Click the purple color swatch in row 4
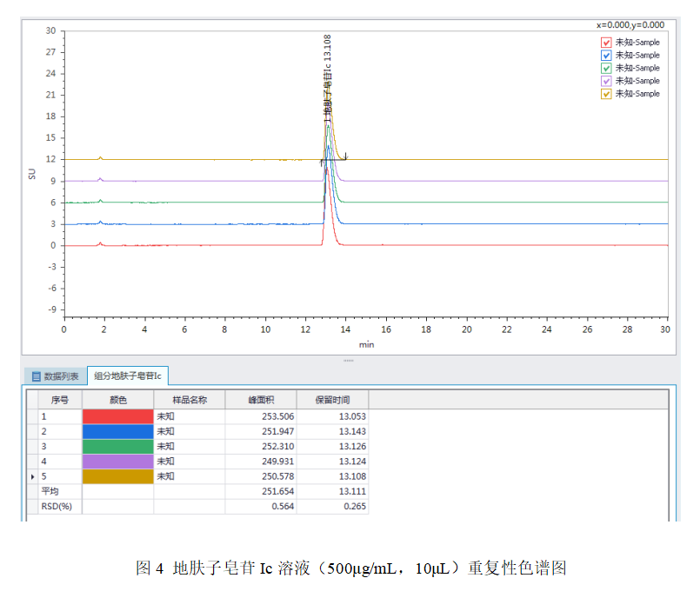This screenshot has width=700, height=598. tap(118, 462)
